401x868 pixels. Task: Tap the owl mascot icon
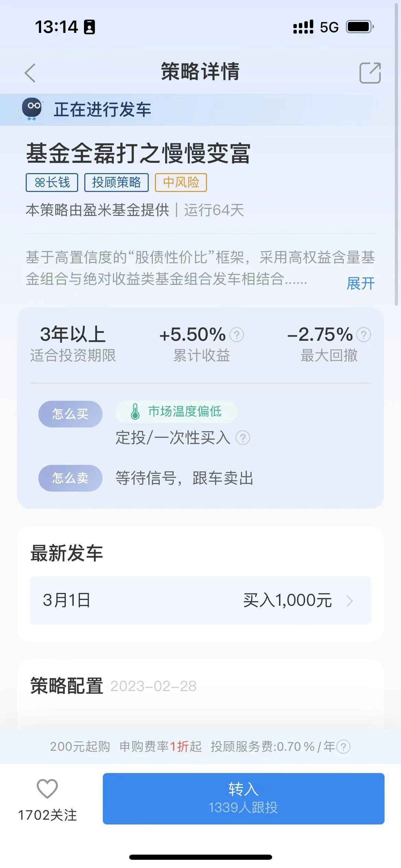[x=32, y=109]
